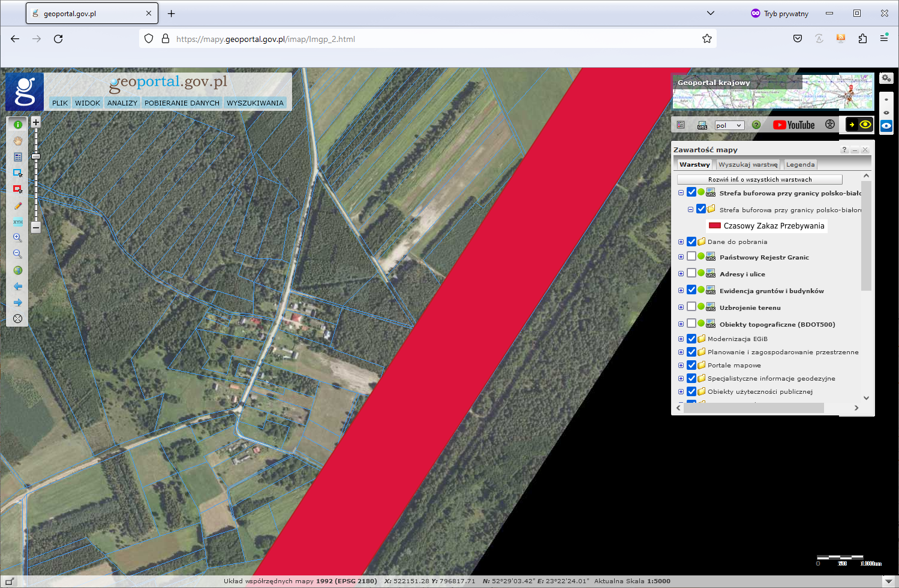The height and width of the screenshot is (588, 899).
Task: Open the ANALIZY menu
Action: [x=122, y=103]
